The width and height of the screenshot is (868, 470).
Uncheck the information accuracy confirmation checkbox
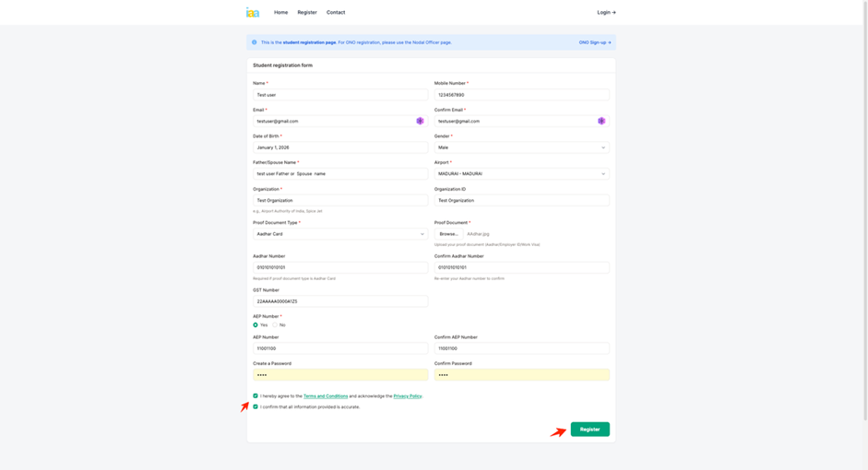point(256,406)
